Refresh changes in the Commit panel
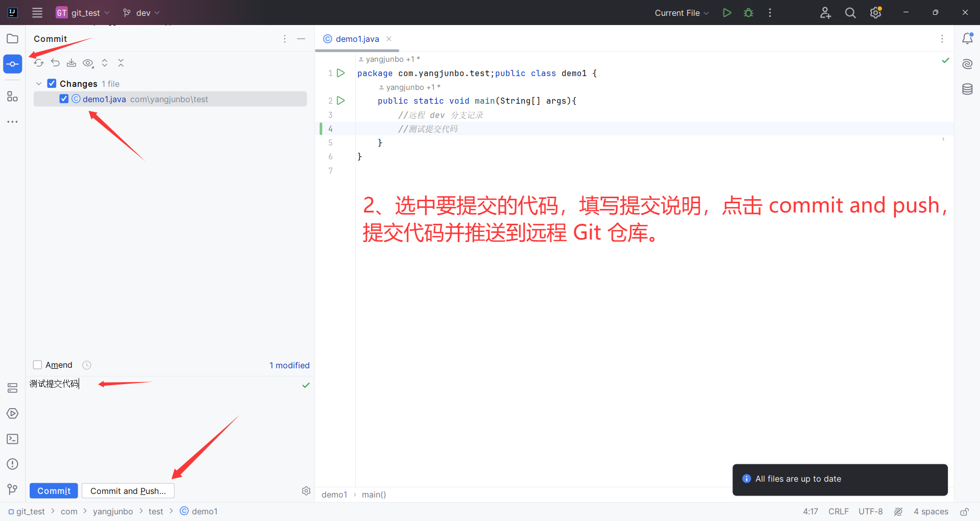Screen dimensions: 980x521 (38, 62)
